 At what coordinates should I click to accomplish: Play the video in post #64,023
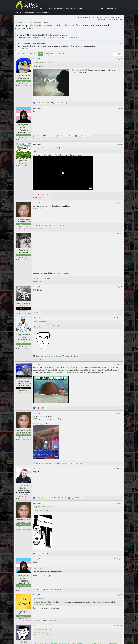(x=63, y=173)
